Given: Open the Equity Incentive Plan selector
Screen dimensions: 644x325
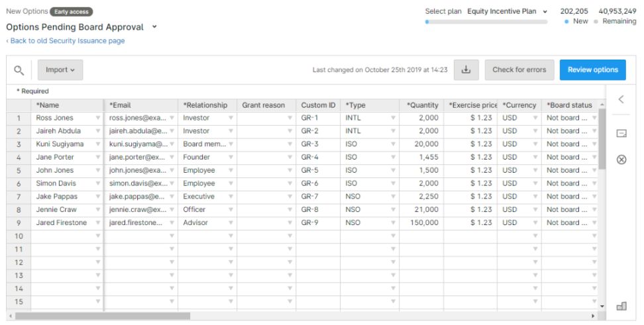Looking at the screenshot, I should click(x=508, y=11).
